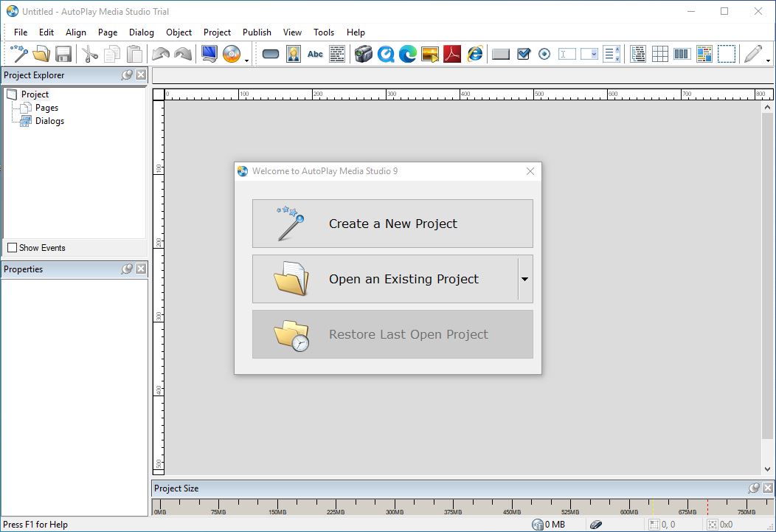Close the Project Explorer panel
This screenshot has height=532, width=776.
click(x=141, y=75)
